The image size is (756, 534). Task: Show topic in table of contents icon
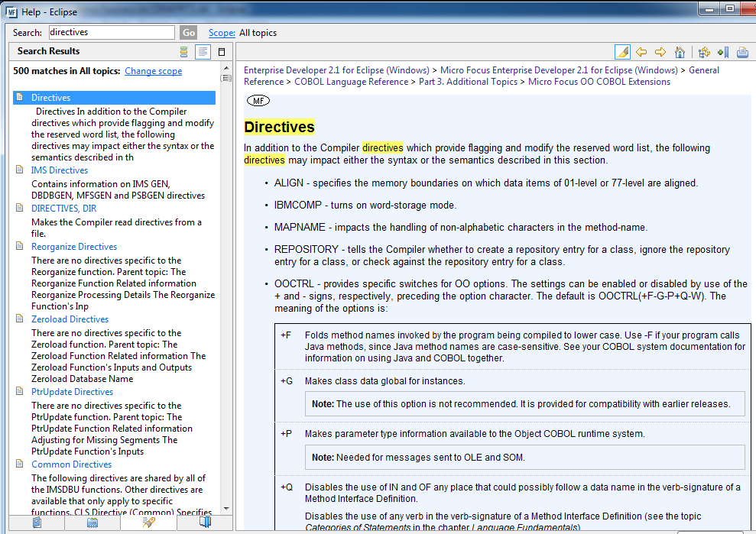(x=704, y=52)
